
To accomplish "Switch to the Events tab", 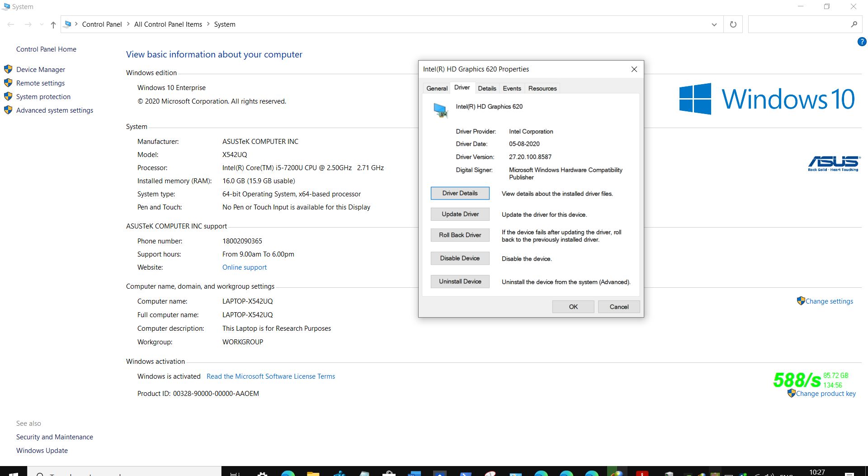I will click(512, 88).
